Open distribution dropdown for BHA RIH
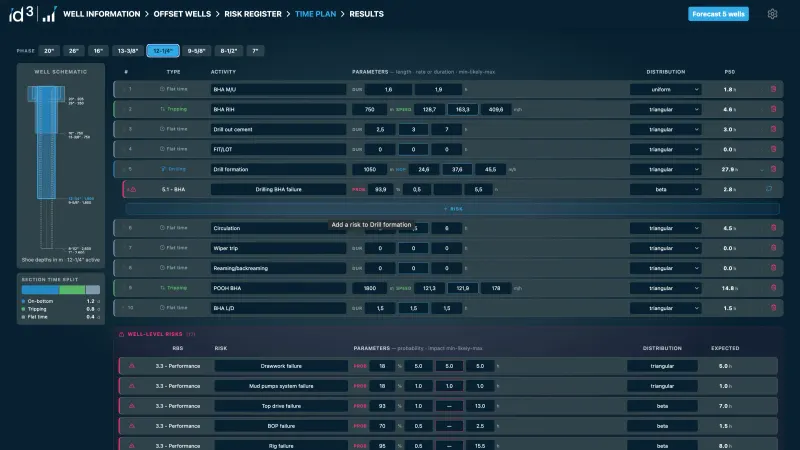Screen dimensions: 800x450 [x=665, y=109]
